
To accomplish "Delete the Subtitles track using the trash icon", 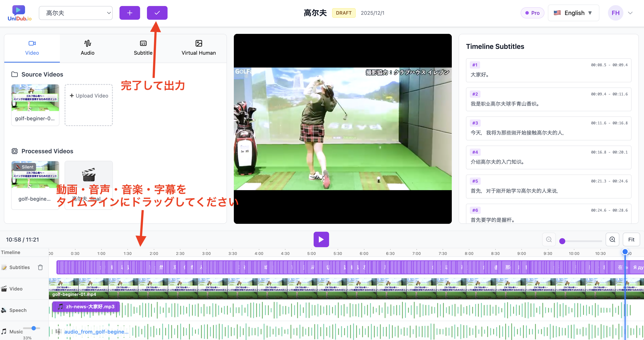I will pos(41,267).
